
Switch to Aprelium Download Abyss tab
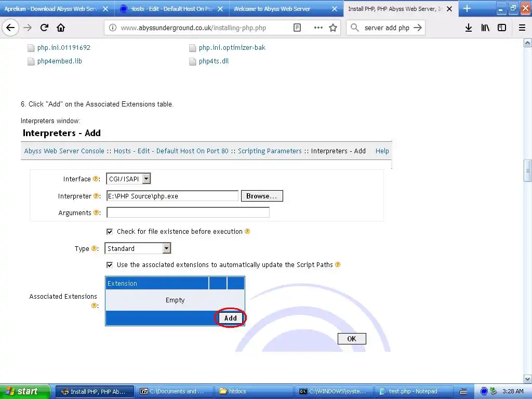pyautogui.click(x=51, y=9)
